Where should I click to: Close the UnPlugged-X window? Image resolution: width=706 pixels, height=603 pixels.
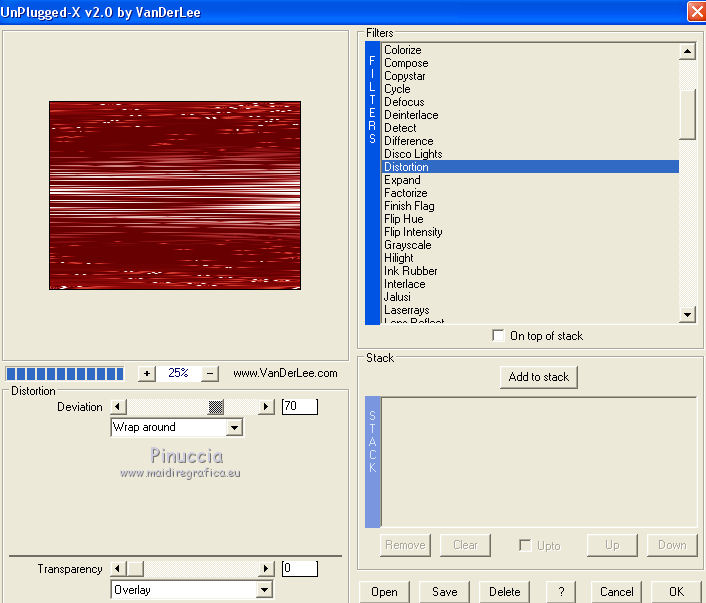(x=696, y=12)
